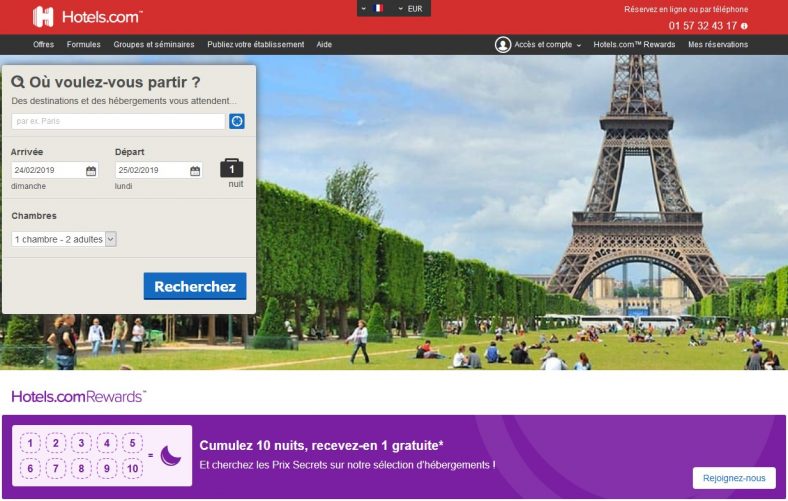Screen dimensions: 788x501
Task: Click the stamp card number 5
Action: (x=133, y=443)
